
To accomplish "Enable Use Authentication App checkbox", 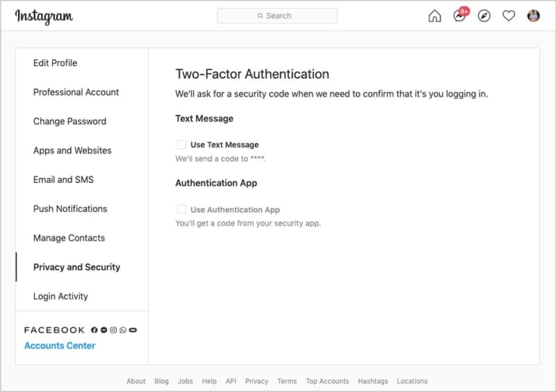I will point(181,209).
